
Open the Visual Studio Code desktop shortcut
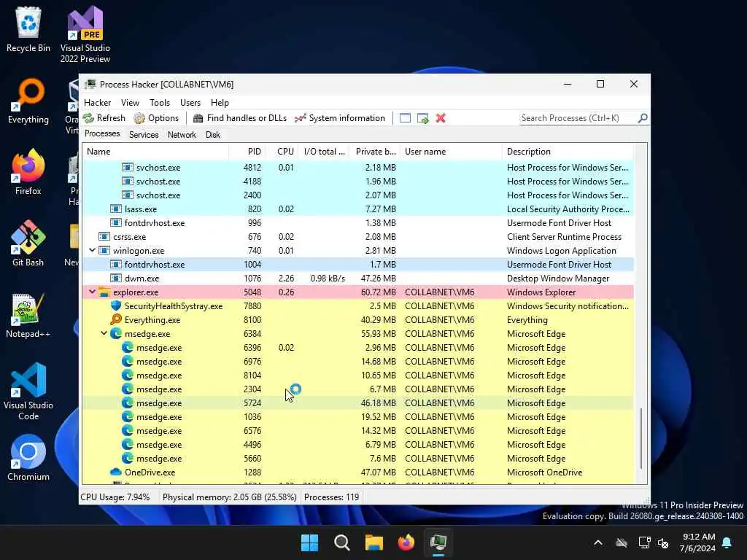click(28, 392)
